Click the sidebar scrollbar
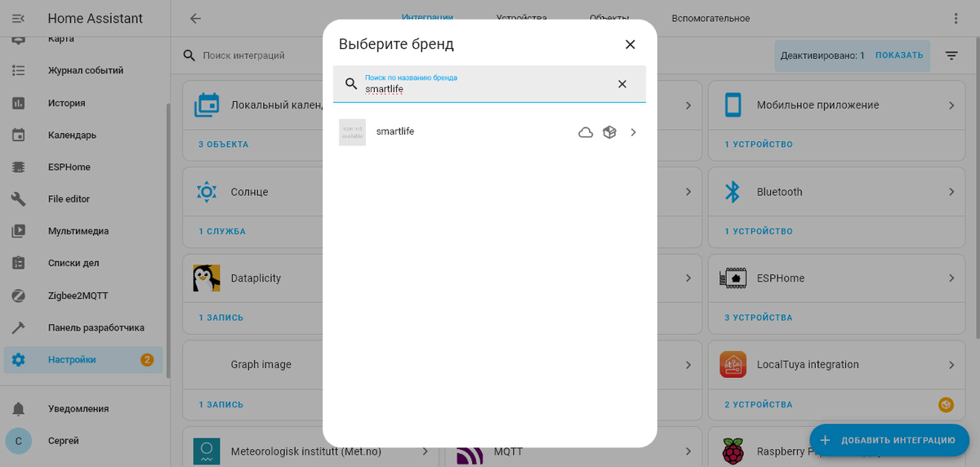The width and height of the screenshot is (980, 467). [x=168, y=241]
